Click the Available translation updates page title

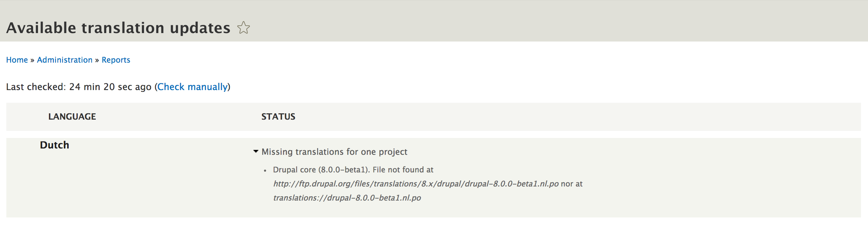coord(118,27)
